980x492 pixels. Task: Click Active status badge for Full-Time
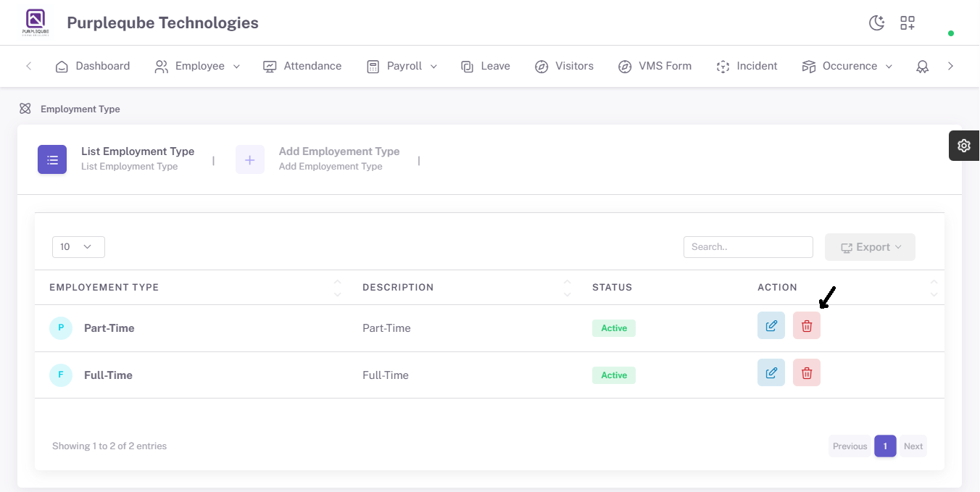[614, 375]
